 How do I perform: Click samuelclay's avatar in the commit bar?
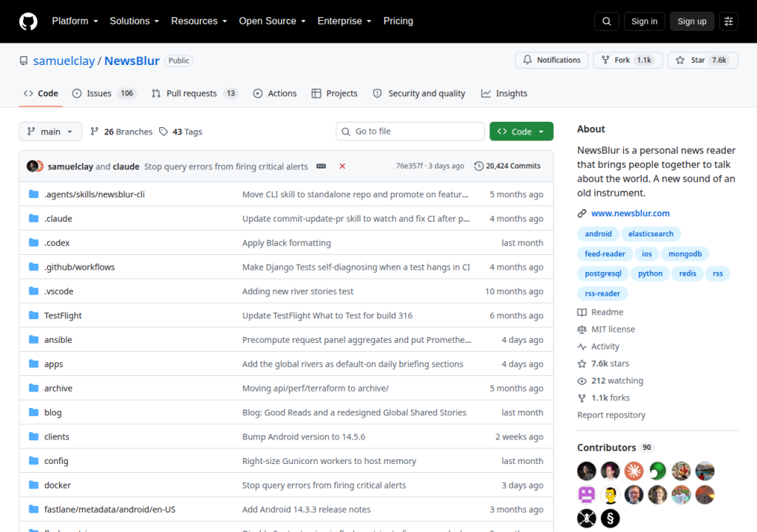pos(33,166)
